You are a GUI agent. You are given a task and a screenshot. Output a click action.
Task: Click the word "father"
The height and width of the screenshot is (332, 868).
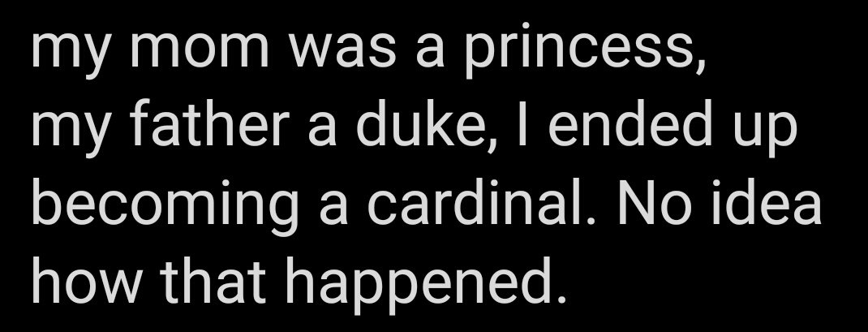point(210,127)
